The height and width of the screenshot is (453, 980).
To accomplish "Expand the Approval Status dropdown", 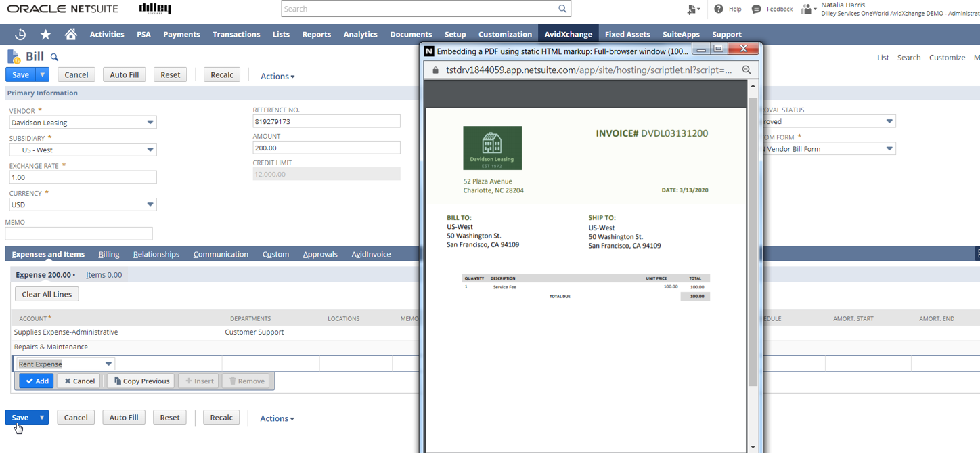I will pyautogui.click(x=889, y=121).
